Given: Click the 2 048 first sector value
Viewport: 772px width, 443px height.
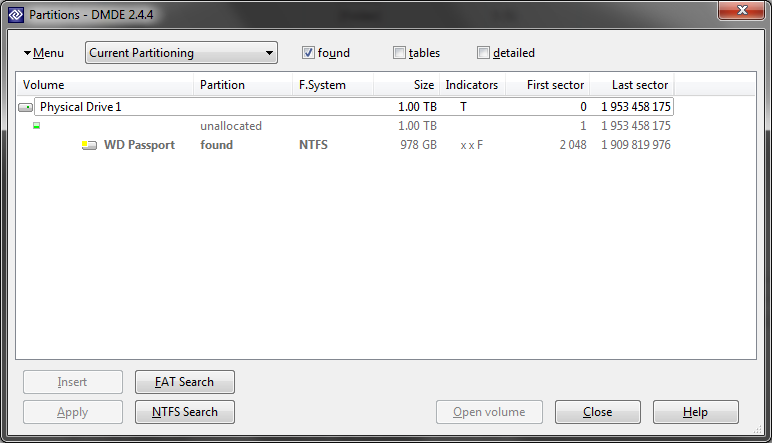Looking at the screenshot, I should click(x=573, y=145).
